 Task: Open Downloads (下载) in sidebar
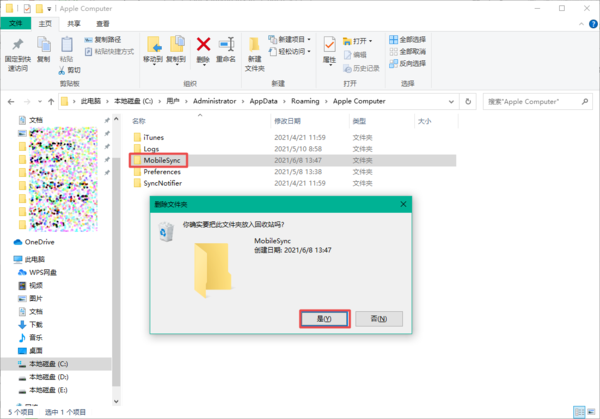click(x=31, y=324)
